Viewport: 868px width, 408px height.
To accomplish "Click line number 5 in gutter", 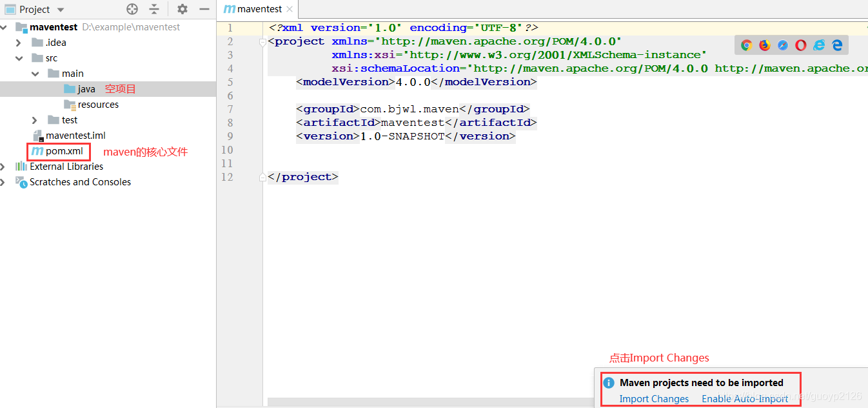I will coord(230,82).
